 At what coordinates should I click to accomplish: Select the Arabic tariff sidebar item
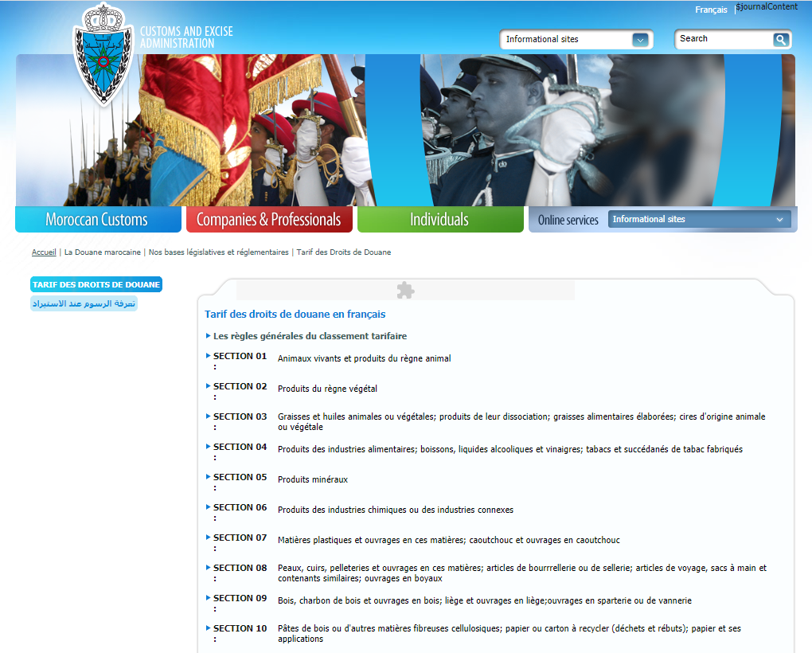click(84, 303)
